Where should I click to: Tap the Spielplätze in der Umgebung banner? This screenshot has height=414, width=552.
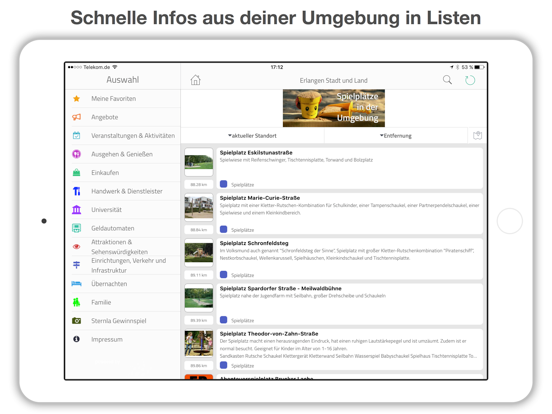click(334, 108)
